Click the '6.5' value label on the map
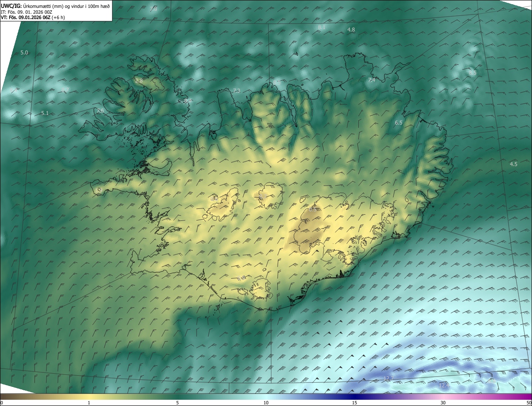The image size is (532, 406). pyautogui.click(x=399, y=123)
